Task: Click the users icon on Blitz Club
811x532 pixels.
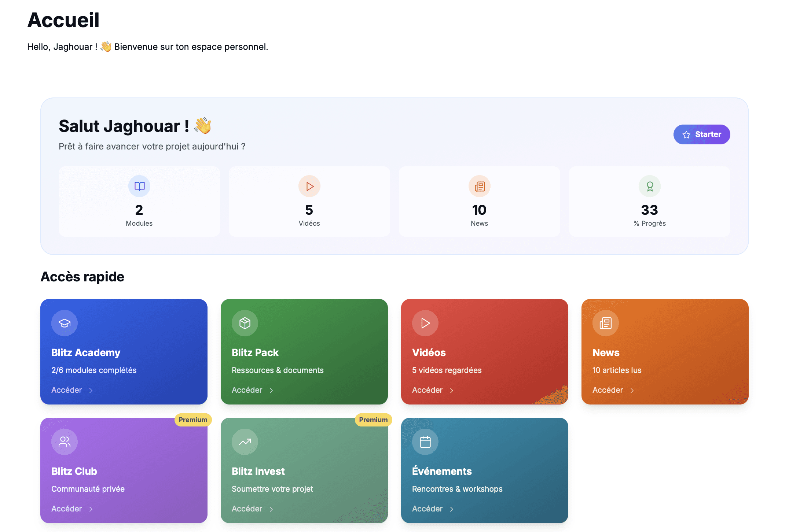Action: click(x=65, y=442)
